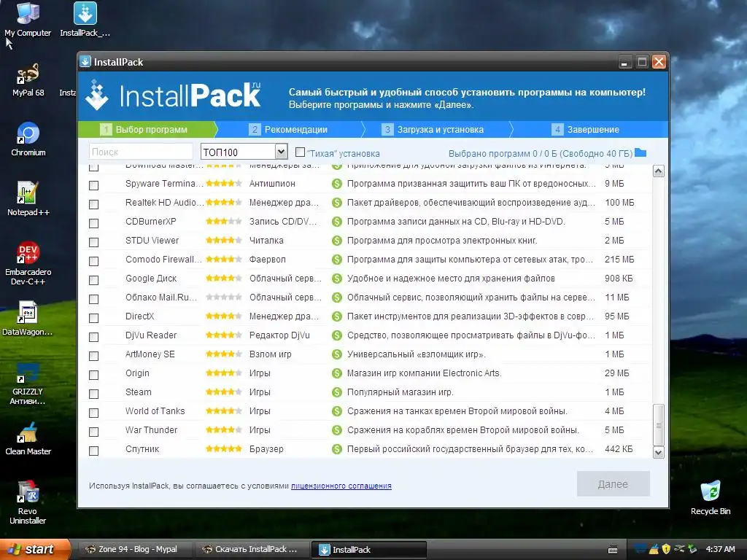Check the DjVu Reader checkbox
This screenshot has width=747, height=560.
[94, 337]
